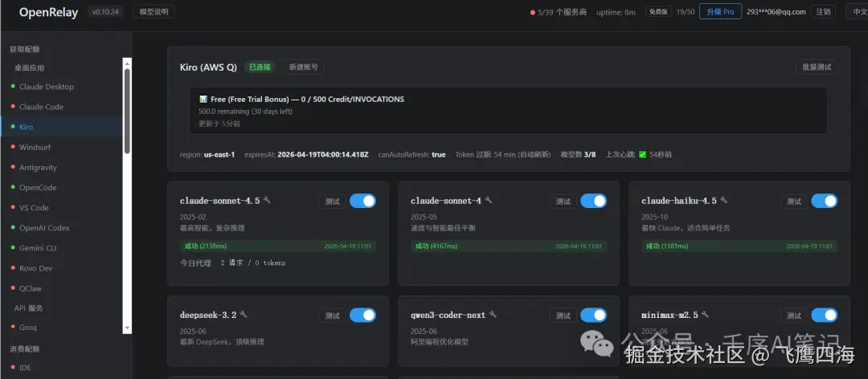Click the chart icon beside Free Trial Bonus

click(203, 100)
